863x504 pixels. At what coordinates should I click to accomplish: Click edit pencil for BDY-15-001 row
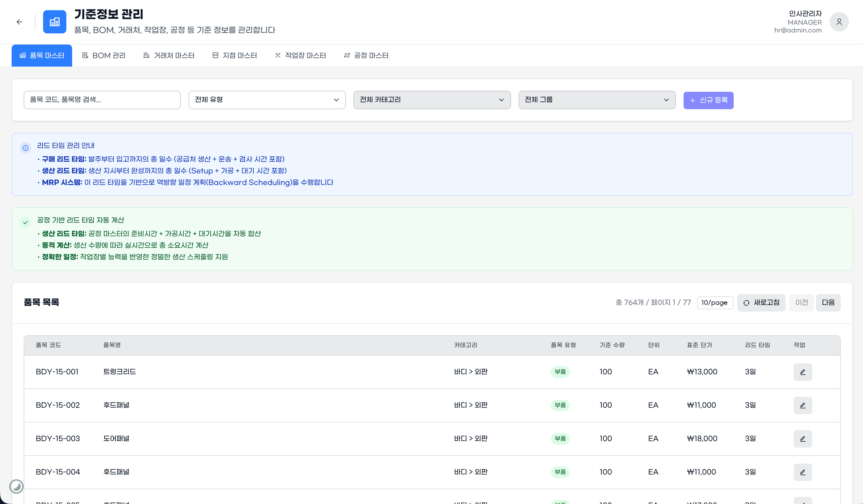pyautogui.click(x=802, y=372)
